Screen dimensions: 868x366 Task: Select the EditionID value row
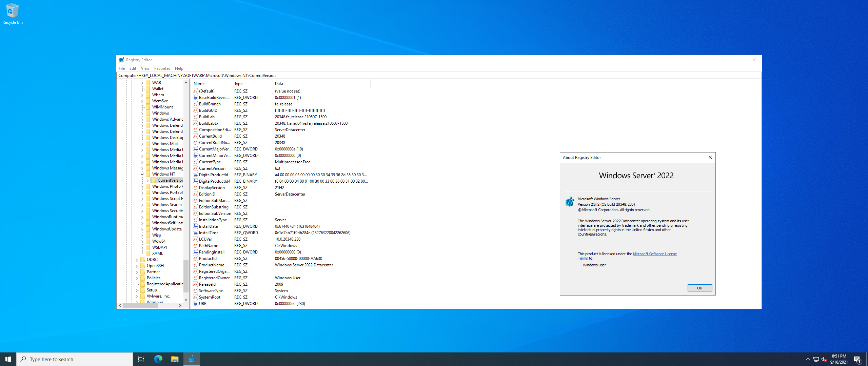click(281, 194)
